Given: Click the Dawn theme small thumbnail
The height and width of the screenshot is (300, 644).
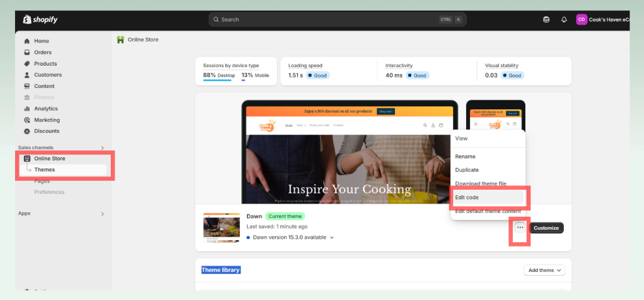Looking at the screenshot, I should point(222,228).
